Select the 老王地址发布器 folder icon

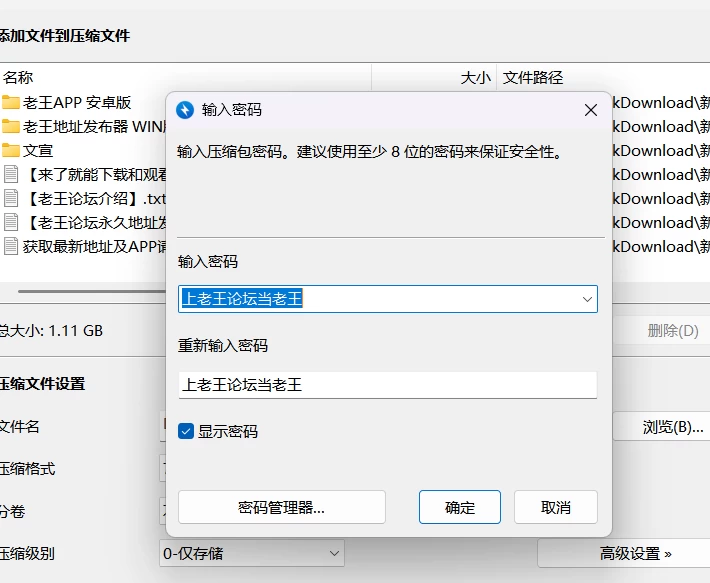10,127
